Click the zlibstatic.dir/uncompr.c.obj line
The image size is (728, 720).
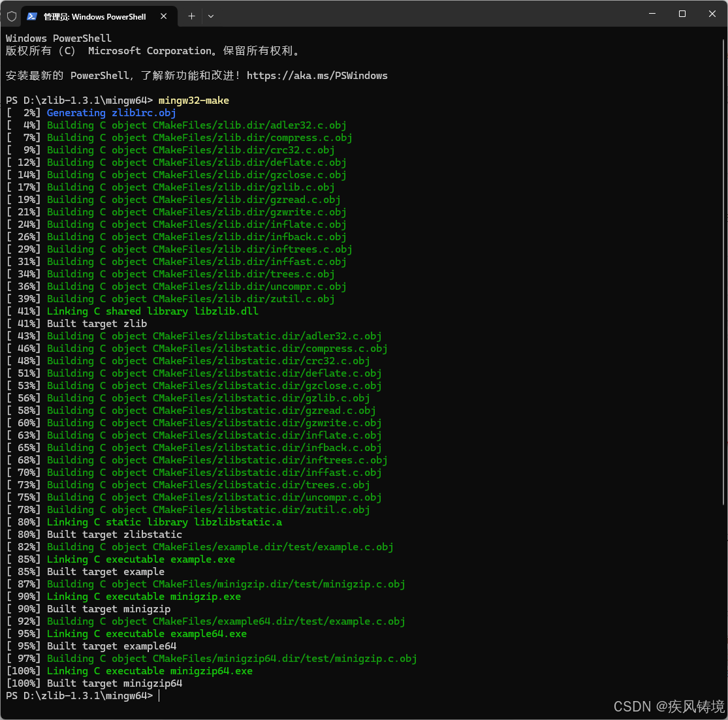click(194, 497)
